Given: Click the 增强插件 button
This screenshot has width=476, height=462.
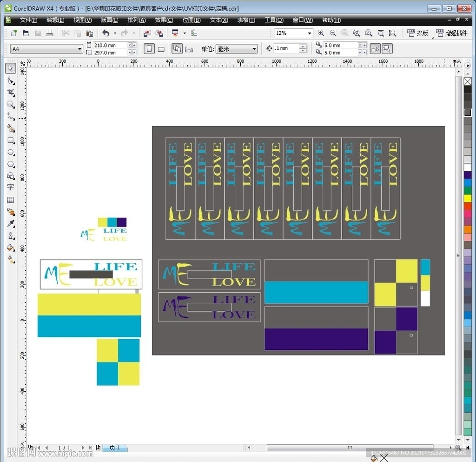Looking at the screenshot, I should tap(452, 33).
